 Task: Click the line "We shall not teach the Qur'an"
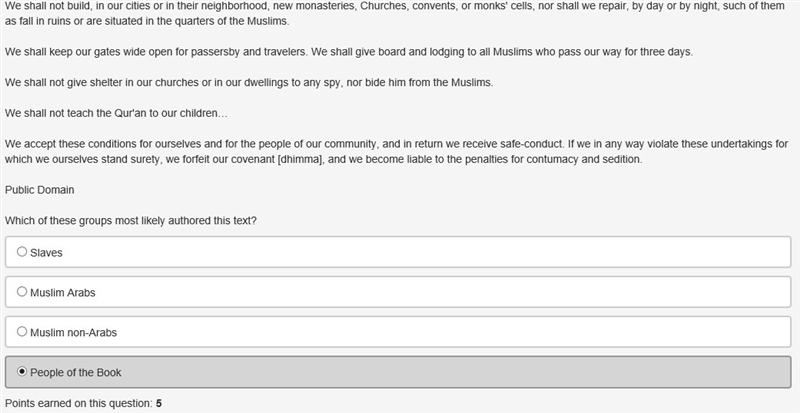(x=116, y=113)
